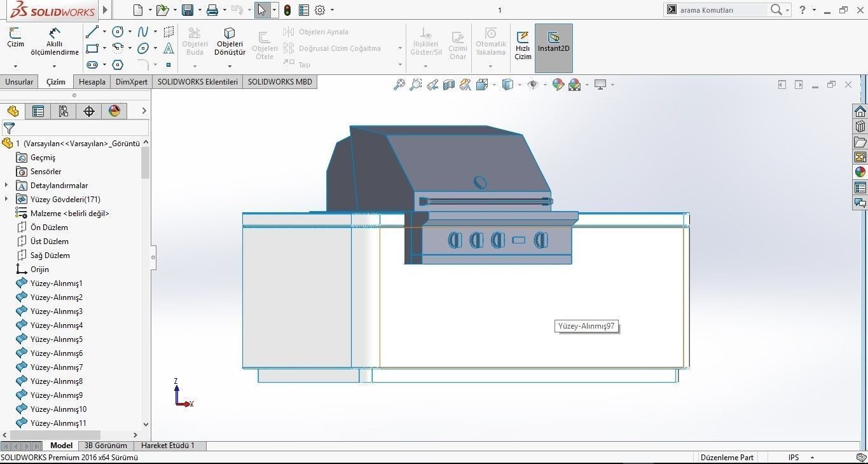Open the Appearances task pane color icon
868x464 pixels.
[860, 172]
